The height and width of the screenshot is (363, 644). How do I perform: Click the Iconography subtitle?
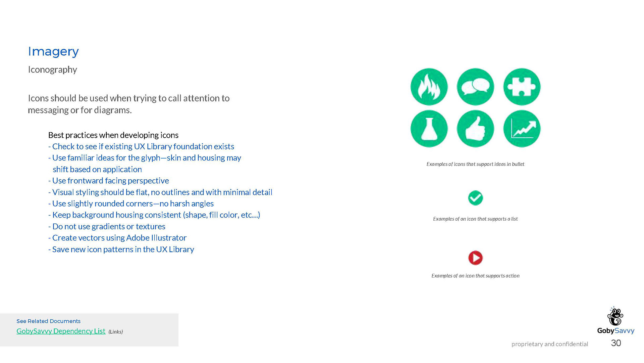[x=52, y=70]
